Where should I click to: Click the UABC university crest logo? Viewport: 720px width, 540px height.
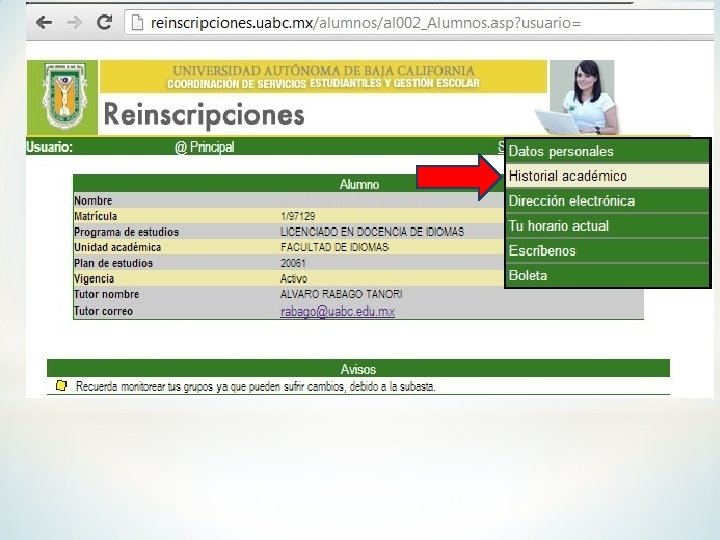64,97
